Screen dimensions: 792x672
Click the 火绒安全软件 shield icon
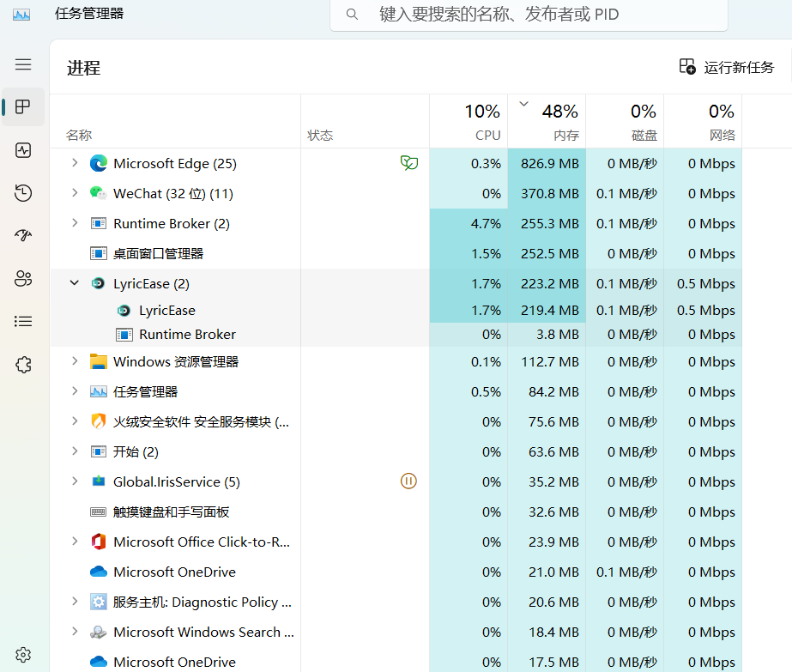click(x=99, y=421)
